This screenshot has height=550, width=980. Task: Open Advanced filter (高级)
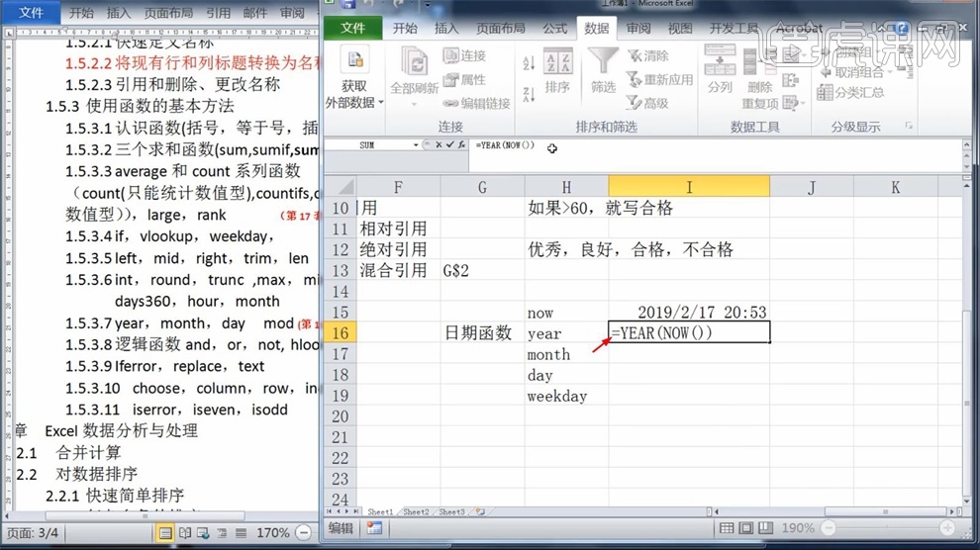coord(648,103)
